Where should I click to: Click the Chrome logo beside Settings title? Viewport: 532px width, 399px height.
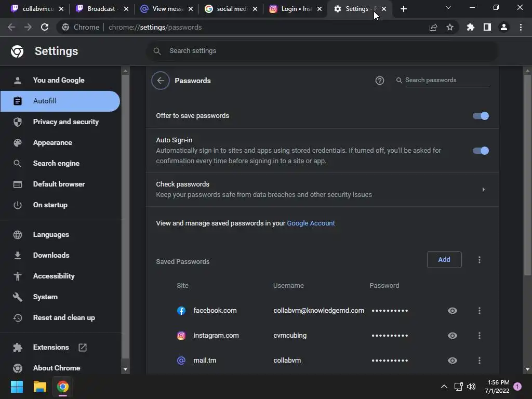(x=17, y=51)
